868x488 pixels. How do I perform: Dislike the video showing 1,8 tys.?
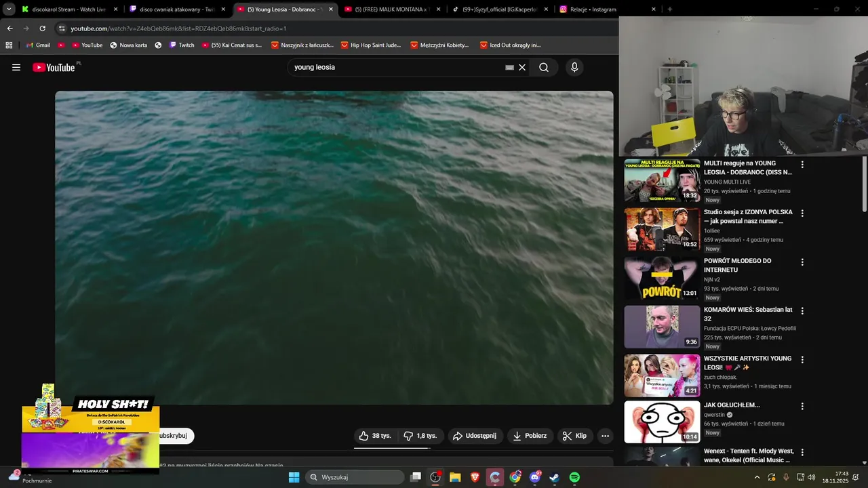pos(420,436)
